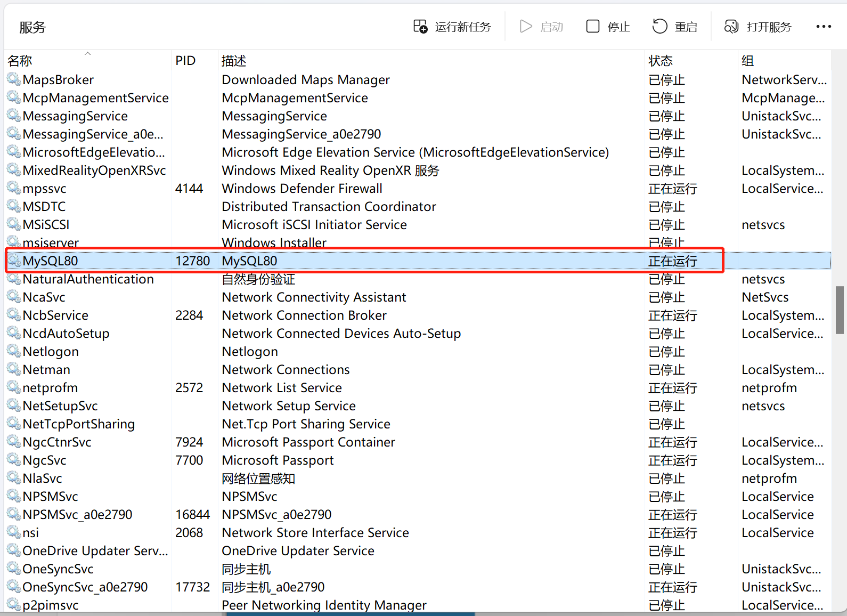Click the gear icon beside nsi
Image resolution: width=847 pixels, height=616 pixels.
point(14,532)
